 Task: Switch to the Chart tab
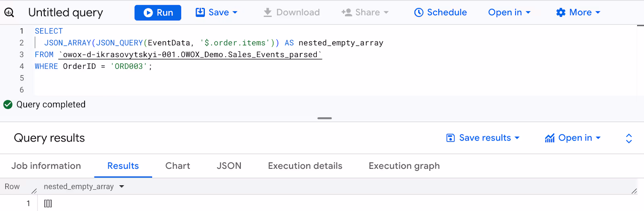click(x=178, y=166)
